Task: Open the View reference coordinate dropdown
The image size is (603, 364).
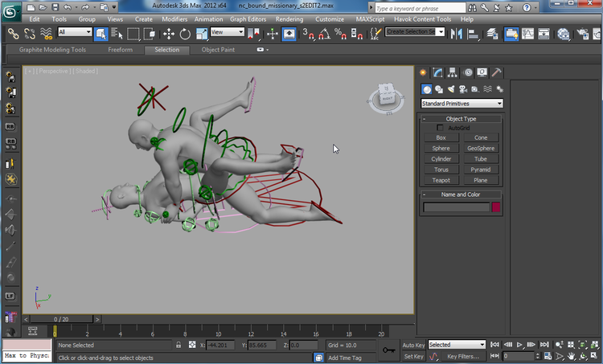Action: [x=228, y=32]
